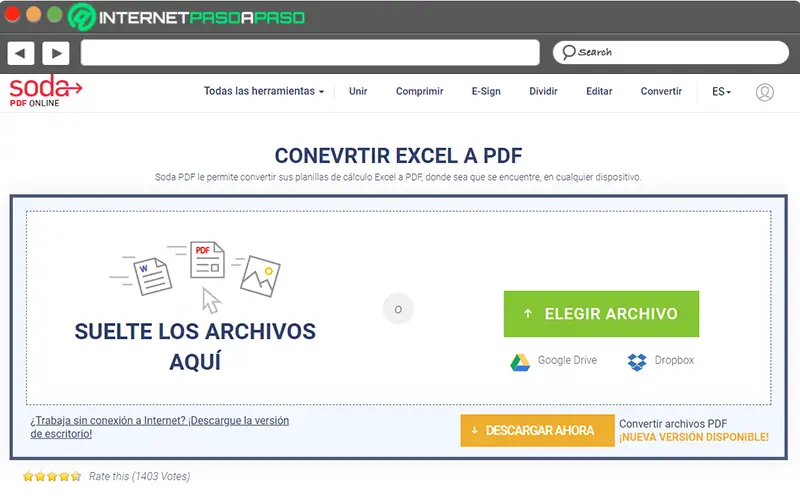Image resolution: width=800 pixels, height=500 pixels.
Task: Click the browser forward arrow button
Action: (x=56, y=53)
